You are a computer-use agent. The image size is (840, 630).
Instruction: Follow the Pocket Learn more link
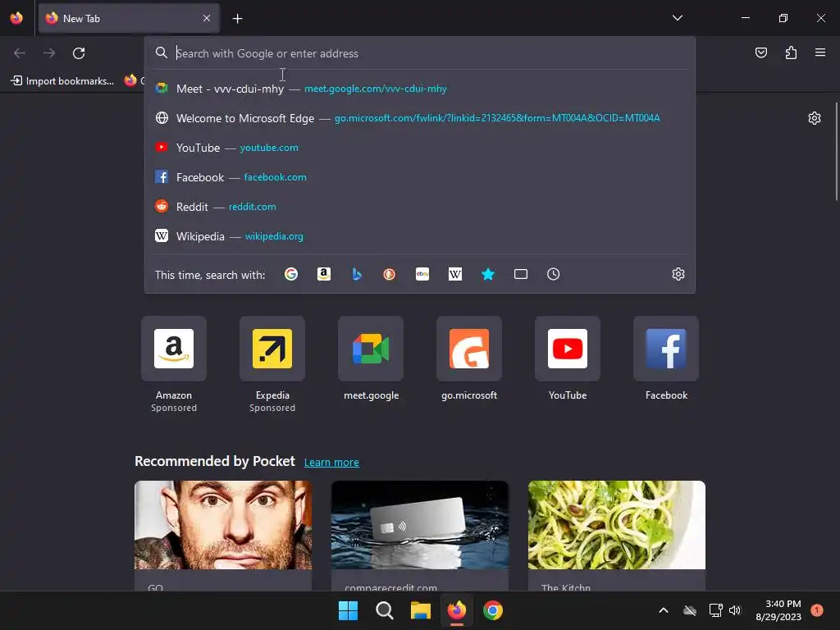click(x=331, y=463)
